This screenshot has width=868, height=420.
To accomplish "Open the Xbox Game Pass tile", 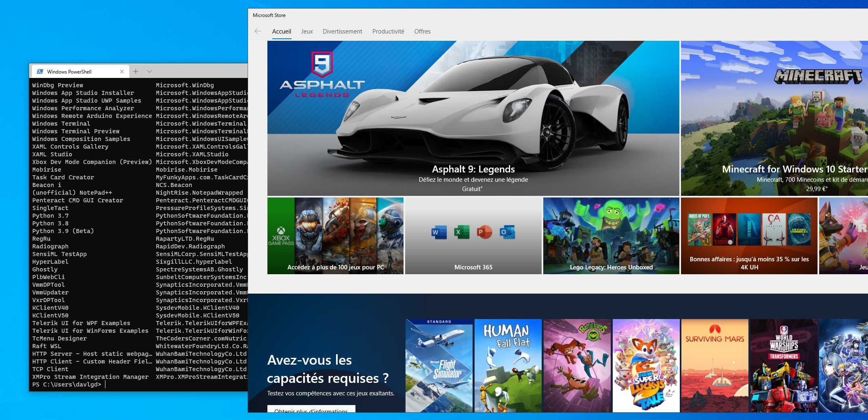I will point(335,236).
